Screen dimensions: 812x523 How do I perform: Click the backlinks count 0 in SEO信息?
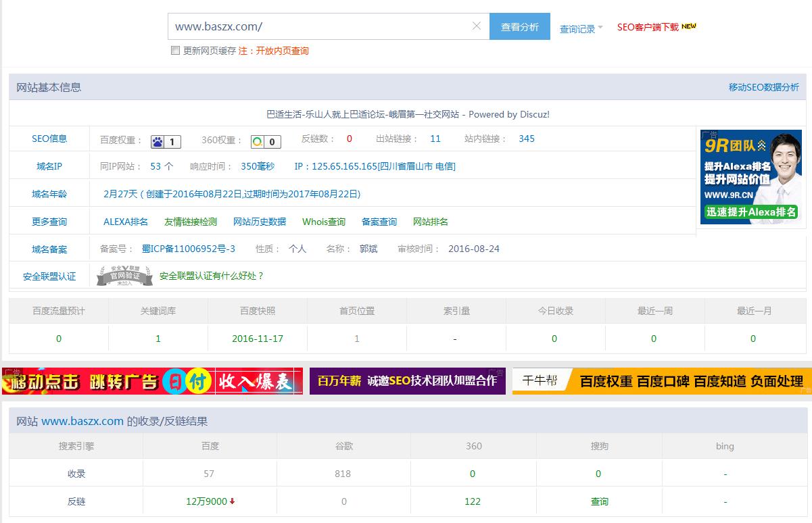[x=350, y=139]
